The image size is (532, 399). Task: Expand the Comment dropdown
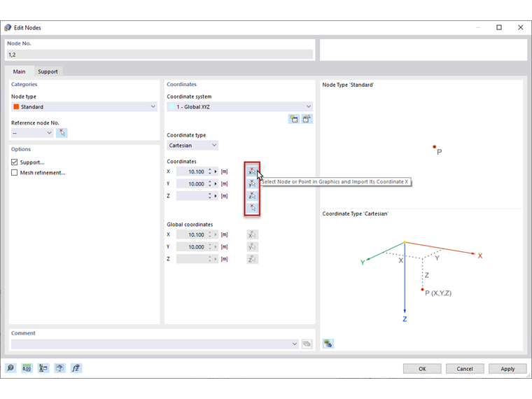294,344
